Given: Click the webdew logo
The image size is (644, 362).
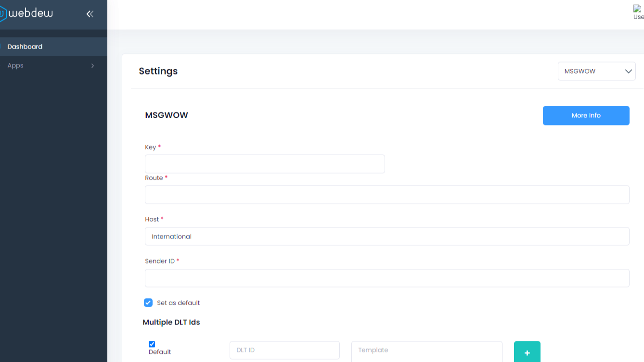Looking at the screenshot, I should point(26,14).
